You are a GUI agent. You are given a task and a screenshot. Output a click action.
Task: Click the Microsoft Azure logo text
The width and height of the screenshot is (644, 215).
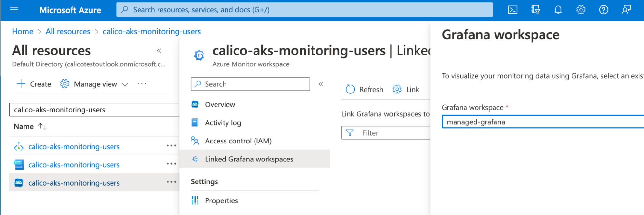coord(70,10)
